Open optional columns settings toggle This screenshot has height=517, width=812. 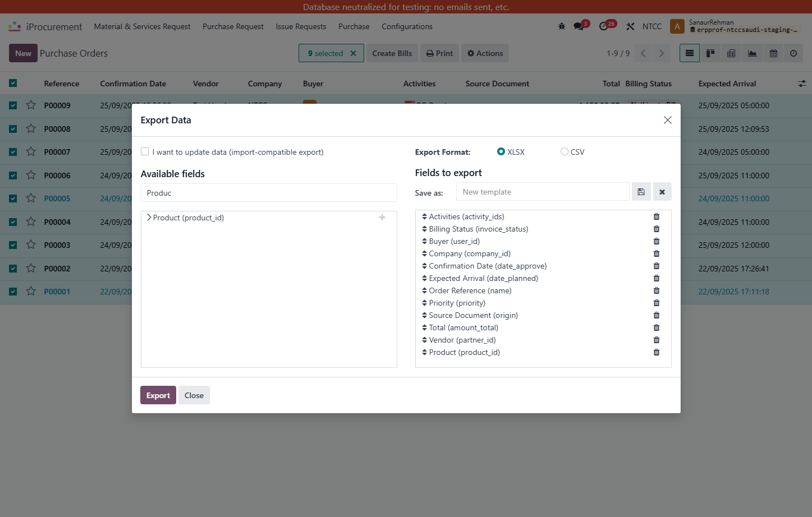click(802, 84)
